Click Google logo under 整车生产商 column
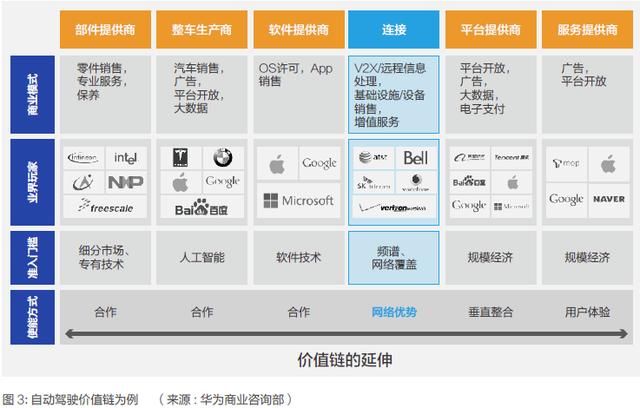Image resolution: width=640 pixels, height=408 pixels. point(222,181)
